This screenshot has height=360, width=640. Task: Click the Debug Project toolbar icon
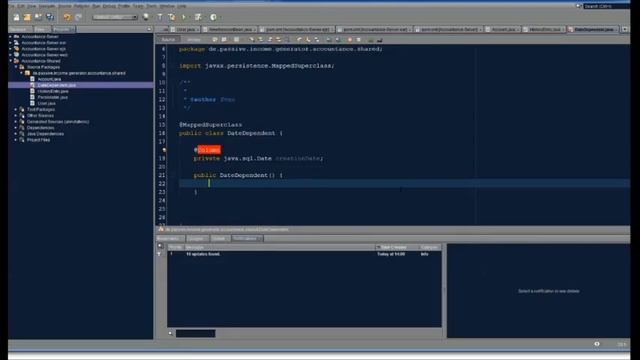[198, 17]
